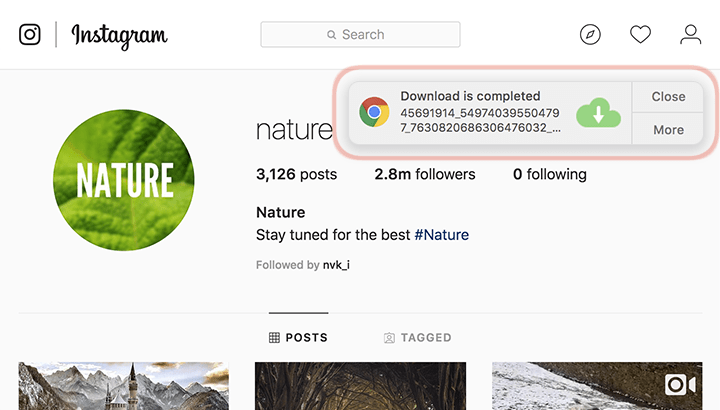Viewport: 720px width, 410px height.
Task: Close the download completed notification
Action: pos(668,97)
